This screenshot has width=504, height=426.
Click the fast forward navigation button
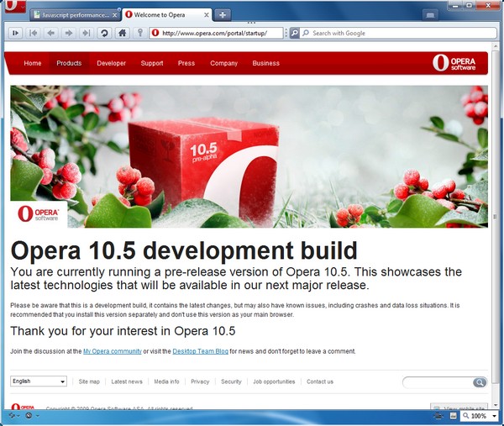pos(15,33)
